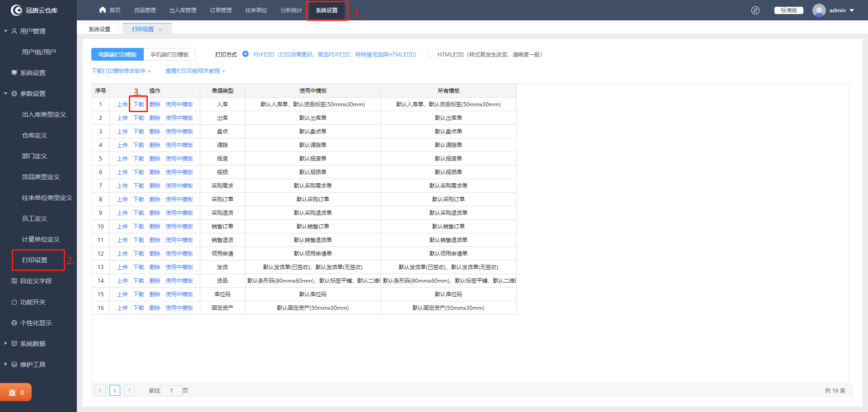Select HTML打印 radio button

(x=430, y=54)
